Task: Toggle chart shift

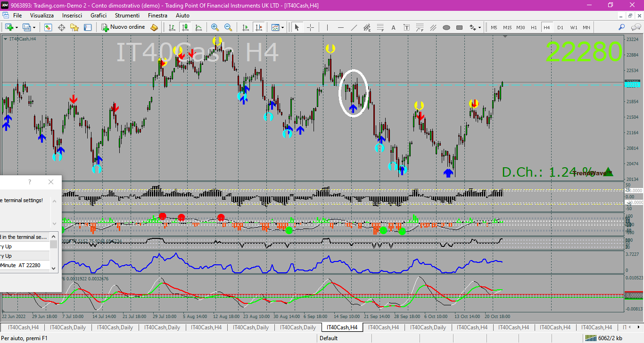Action: pyautogui.click(x=258, y=27)
